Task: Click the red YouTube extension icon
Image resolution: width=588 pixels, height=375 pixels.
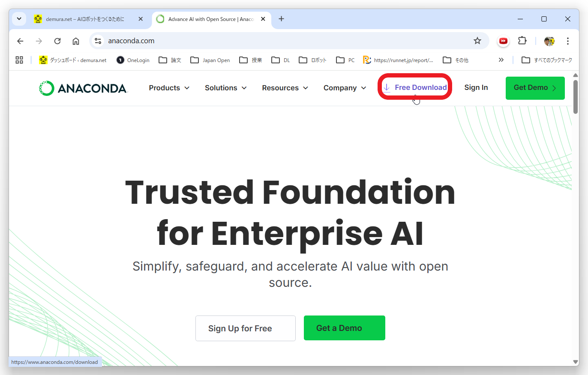Action: (503, 41)
